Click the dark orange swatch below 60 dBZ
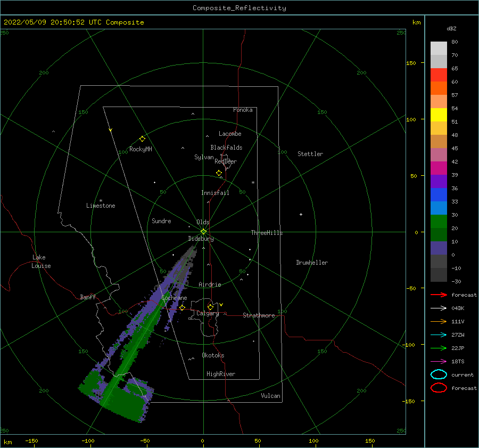This screenshot has height=448, width=479. pos(439,88)
